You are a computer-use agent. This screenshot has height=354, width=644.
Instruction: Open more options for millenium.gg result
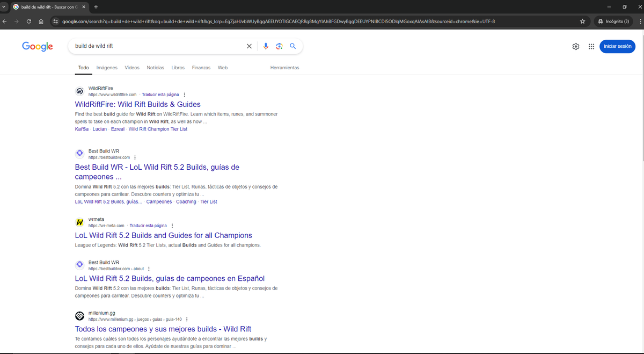tap(186, 319)
